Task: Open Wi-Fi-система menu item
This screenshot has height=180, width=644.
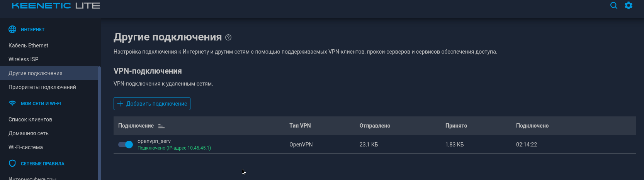Action: [25, 147]
